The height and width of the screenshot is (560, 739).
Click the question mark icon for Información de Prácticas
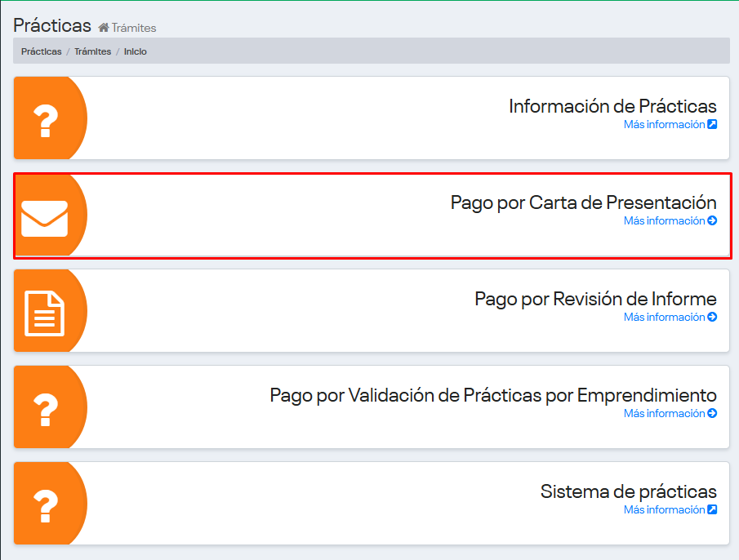pyautogui.click(x=46, y=120)
